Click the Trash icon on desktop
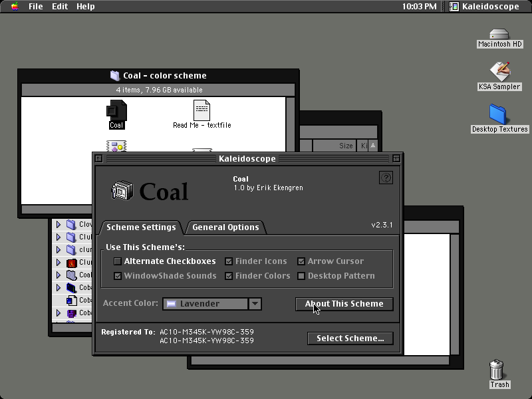Screen dimensions: 532x399 (x=496, y=370)
